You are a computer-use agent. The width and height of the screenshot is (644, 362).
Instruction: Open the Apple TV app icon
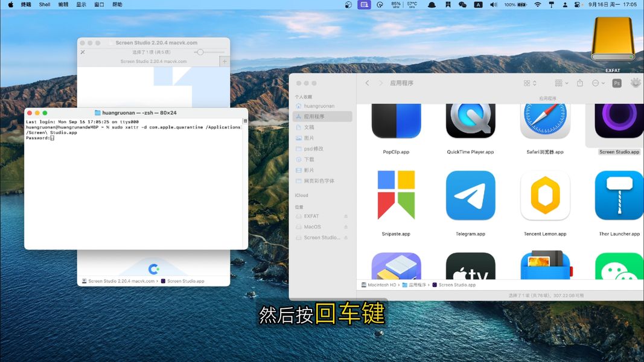[470, 266]
